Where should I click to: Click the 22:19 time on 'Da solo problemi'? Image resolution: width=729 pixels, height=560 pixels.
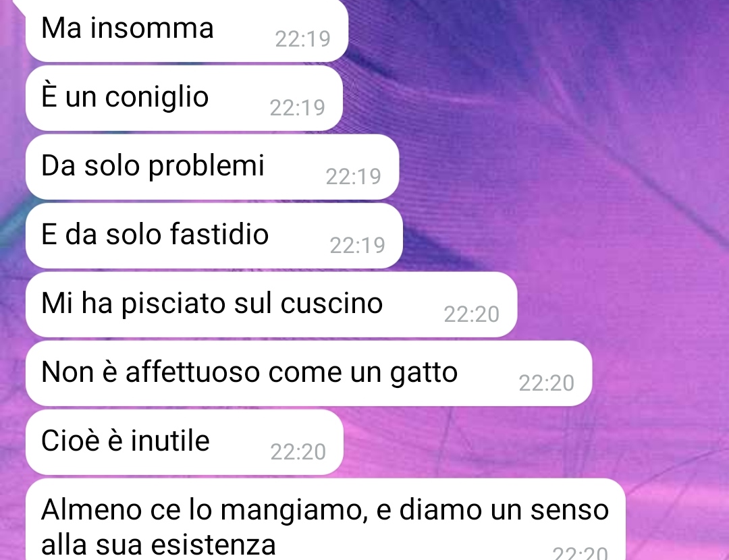(x=353, y=177)
